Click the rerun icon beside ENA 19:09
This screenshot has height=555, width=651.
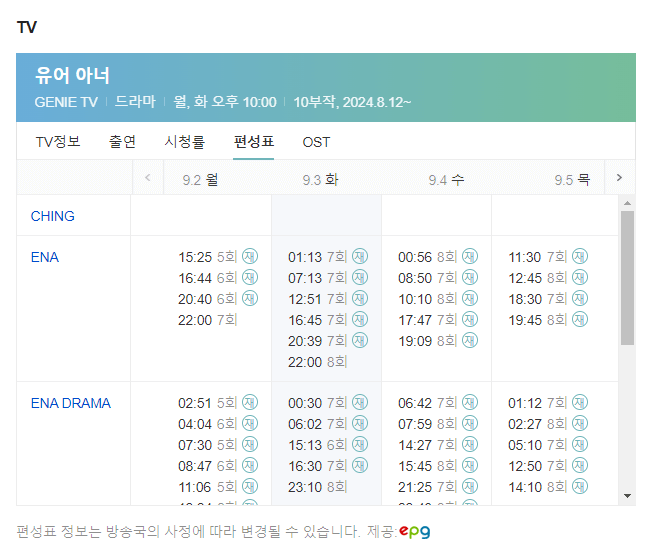470,340
